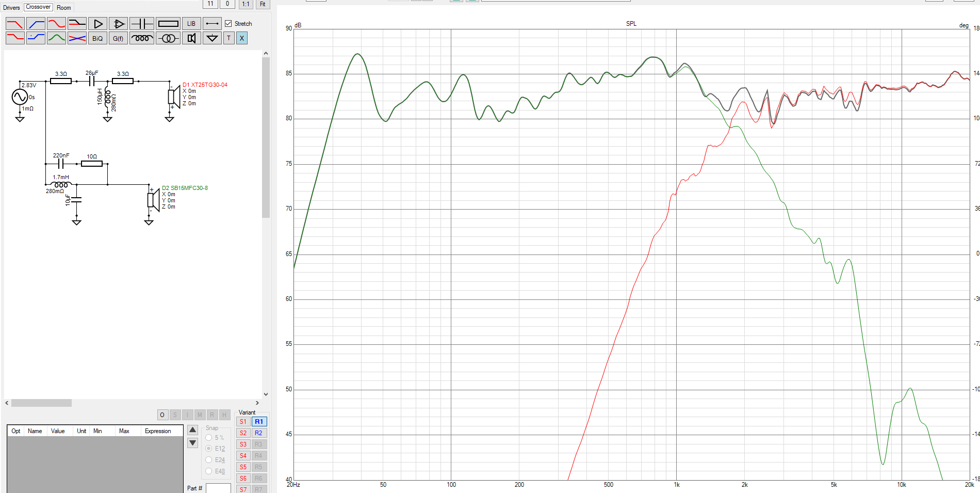The height and width of the screenshot is (493, 980).
Task: Place an inductor coil component
Action: pyautogui.click(x=141, y=38)
